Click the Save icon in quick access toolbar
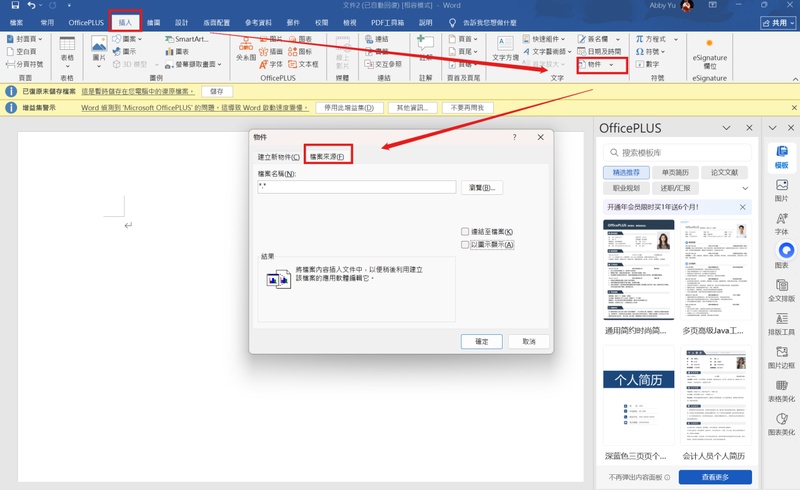The image size is (800, 490). click(15, 6)
